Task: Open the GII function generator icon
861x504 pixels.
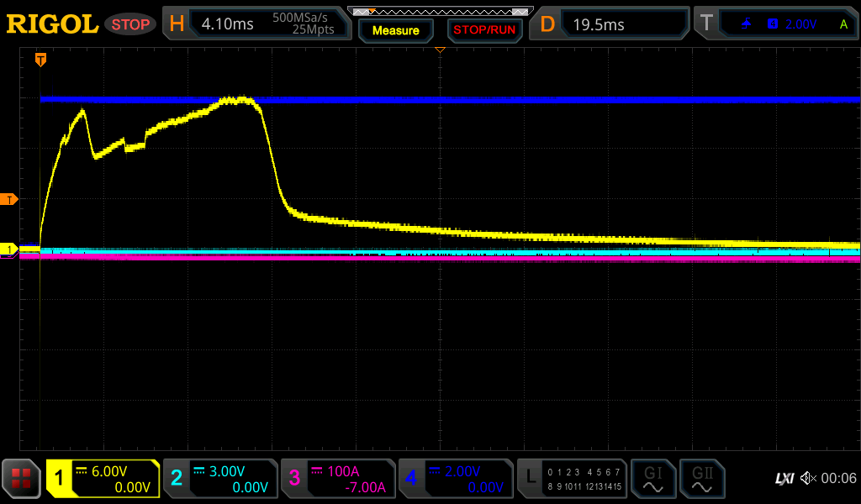Action: (x=702, y=479)
